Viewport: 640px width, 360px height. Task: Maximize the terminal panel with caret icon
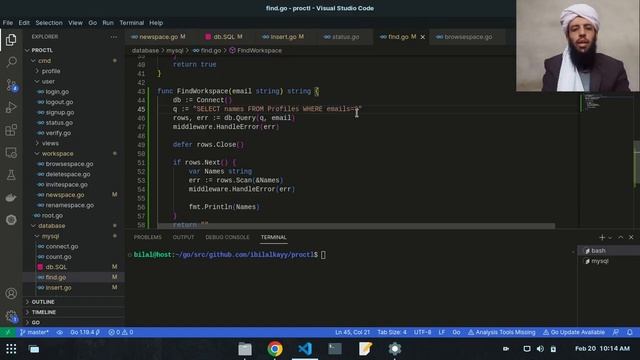[621, 237]
